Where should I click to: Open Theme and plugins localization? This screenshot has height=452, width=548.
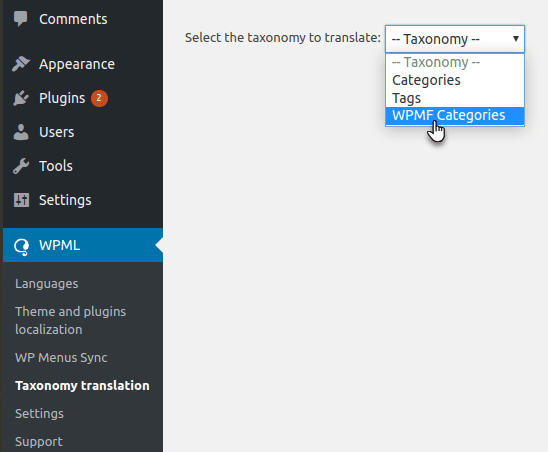(x=70, y=321)
